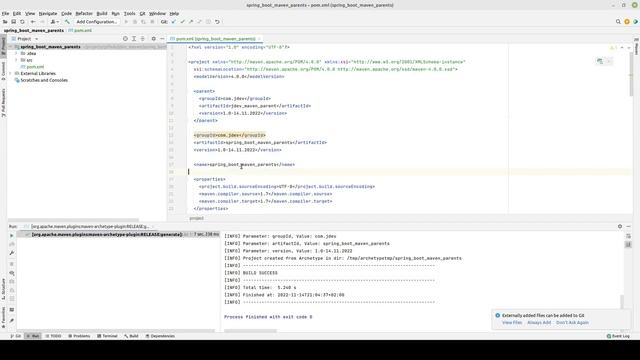Hide the Project tool window
The height and width of the screenshot is (360, 640).
162,39
